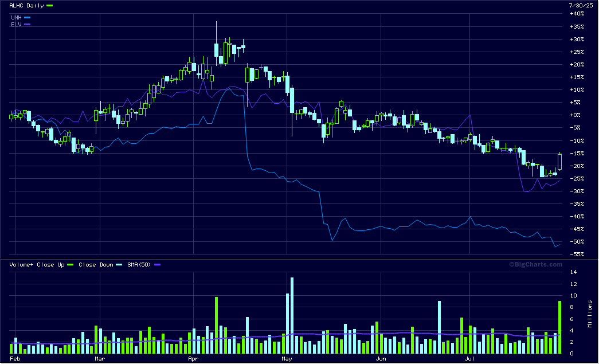Click the '-5%' price axis label
This screenshot has width=599, height=364.
point(575,128)
